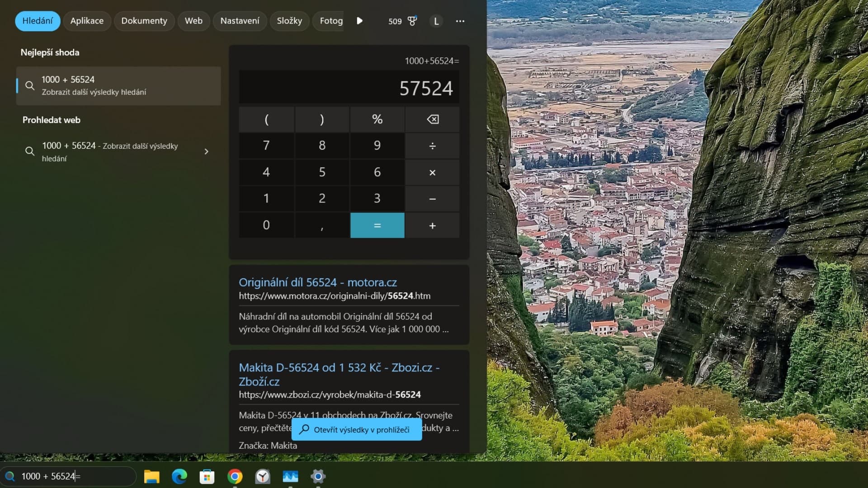Switch to the Dokumenty tab
This screenshot has width=868, height=488.
pyautogui.click(x=144, y=21)
